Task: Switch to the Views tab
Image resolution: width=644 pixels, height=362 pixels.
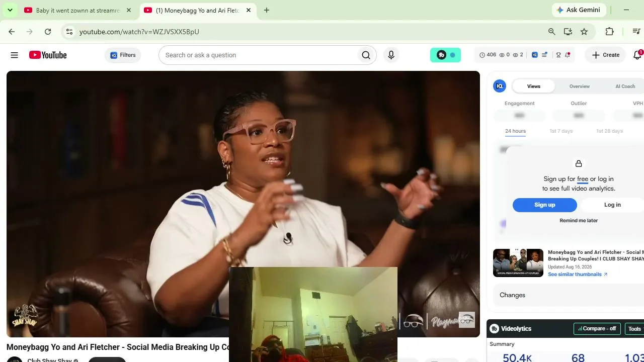Action: [x=534, y=86]
